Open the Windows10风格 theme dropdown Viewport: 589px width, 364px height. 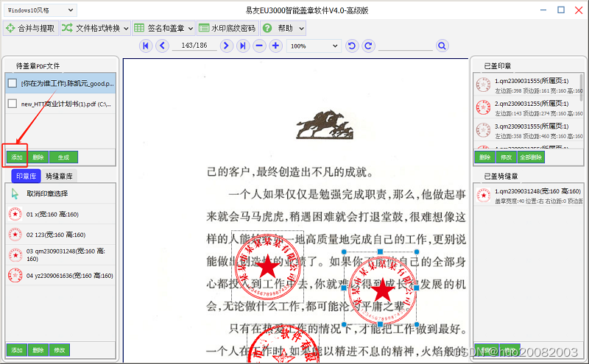40,10
